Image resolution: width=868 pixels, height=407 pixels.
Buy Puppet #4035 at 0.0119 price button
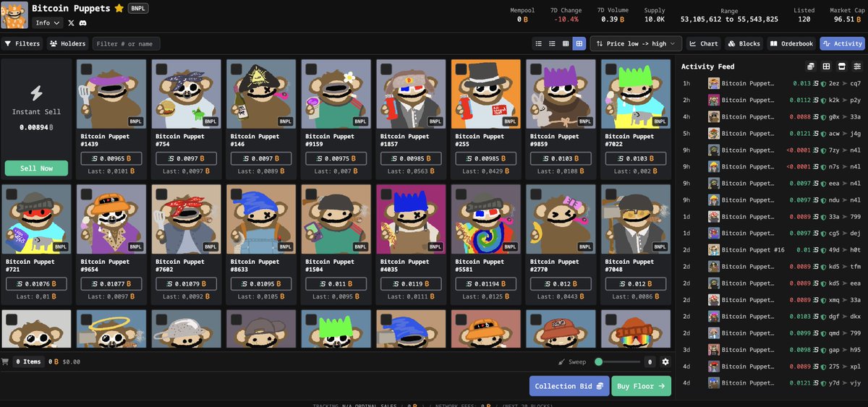[x=411, y=284]
